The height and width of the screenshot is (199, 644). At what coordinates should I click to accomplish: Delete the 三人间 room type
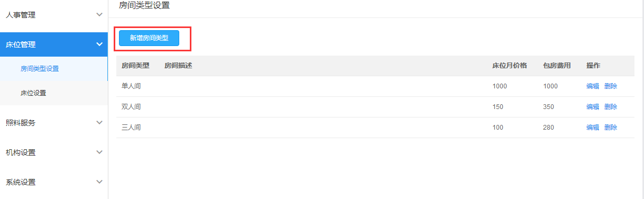coord(611,128)
